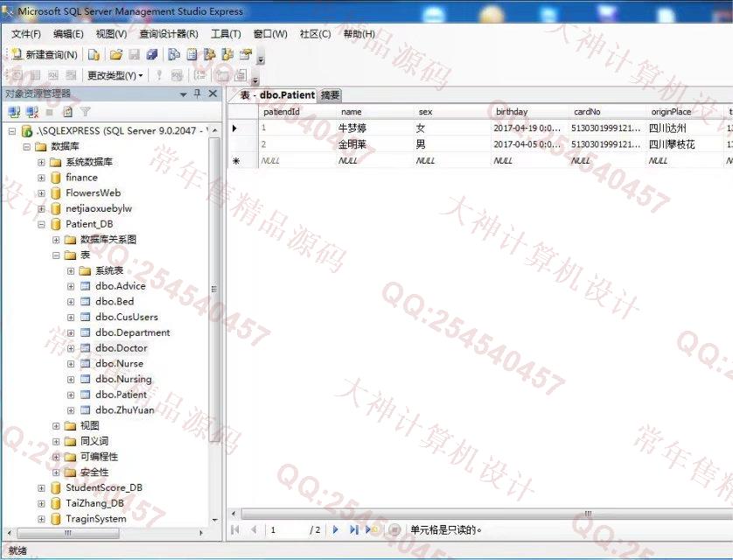Screen dimensions: 733x560
Task: Open the Help (帮助) menu
Action: [x=359, y=34]
